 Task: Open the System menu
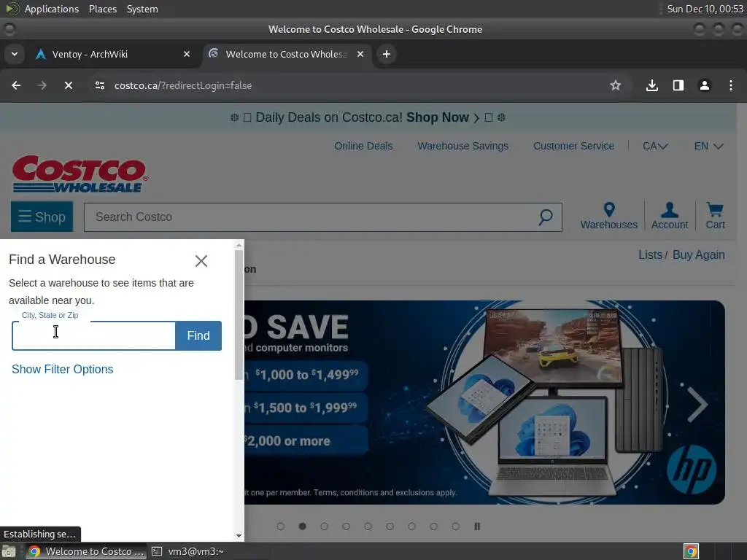pos(142,9)
